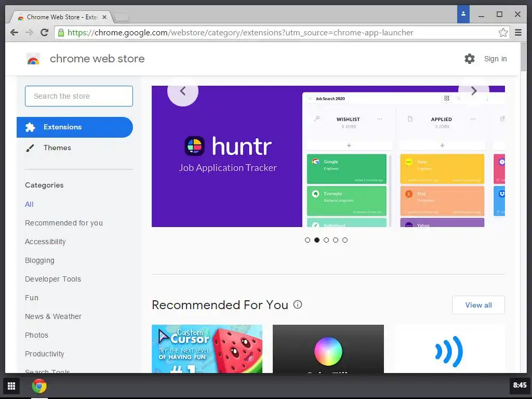Click the huntr Job Application Tracker banner
Screen dimensions: 532x399
coord(328,156)
